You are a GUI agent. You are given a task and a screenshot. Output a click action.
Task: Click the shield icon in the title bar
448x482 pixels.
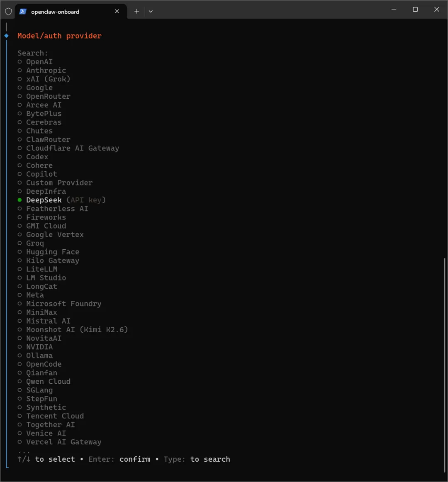coord(8,11)
